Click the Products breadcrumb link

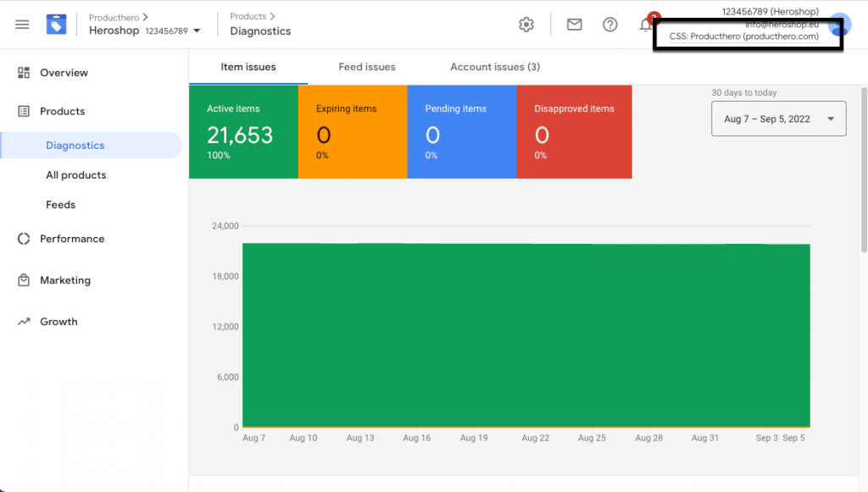coord(248,16)
